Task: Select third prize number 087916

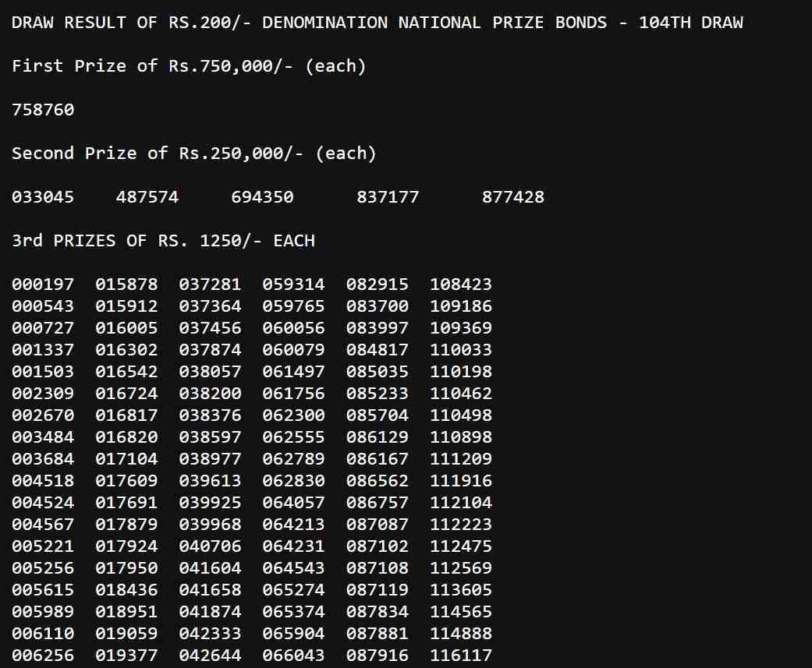Action: click(x=378, y=656)
